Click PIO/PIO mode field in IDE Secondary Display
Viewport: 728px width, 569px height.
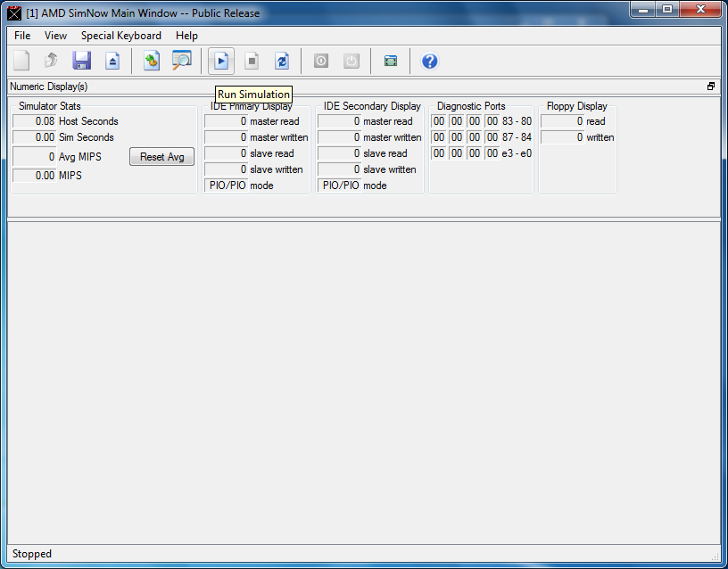tap(340, 186)
